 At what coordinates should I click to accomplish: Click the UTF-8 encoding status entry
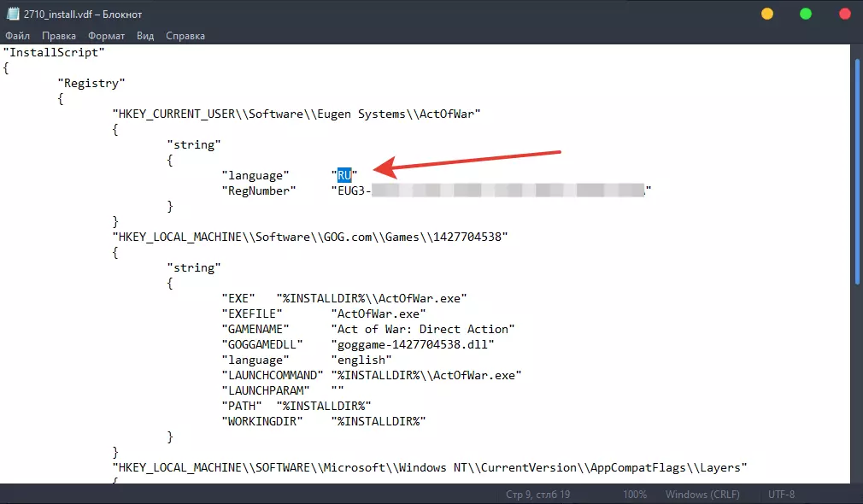click(781, 494)
